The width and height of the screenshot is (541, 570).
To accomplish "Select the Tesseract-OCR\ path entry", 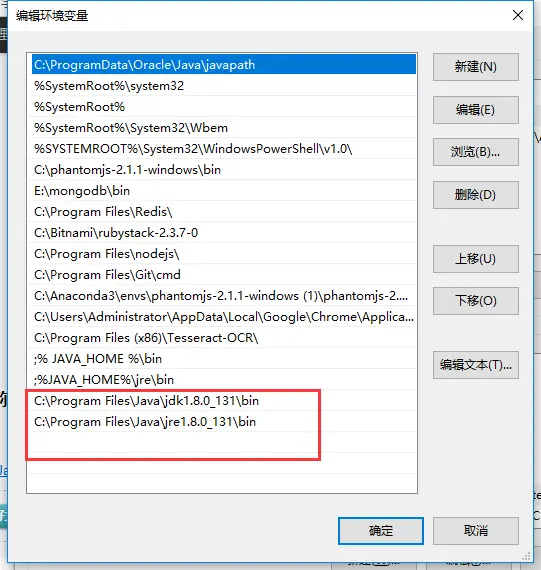I will [x=224, y=338].
